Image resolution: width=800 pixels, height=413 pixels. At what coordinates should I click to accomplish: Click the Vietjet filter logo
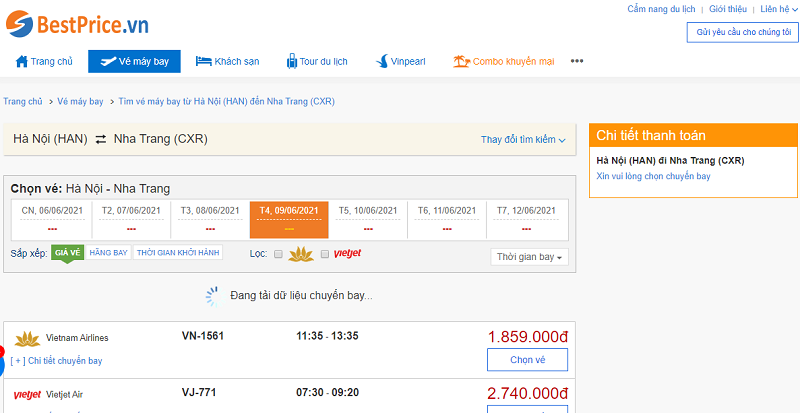[x=347, y=253]
